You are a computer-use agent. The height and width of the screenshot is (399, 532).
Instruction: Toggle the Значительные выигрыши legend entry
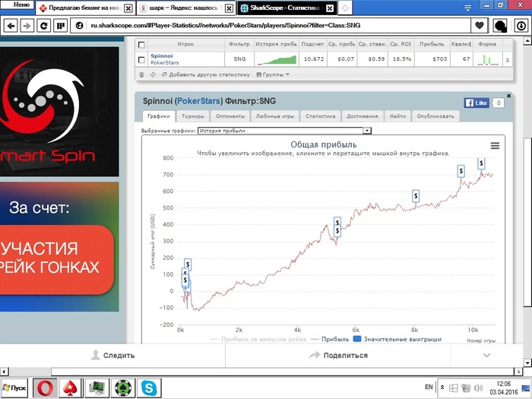point(397,339)
